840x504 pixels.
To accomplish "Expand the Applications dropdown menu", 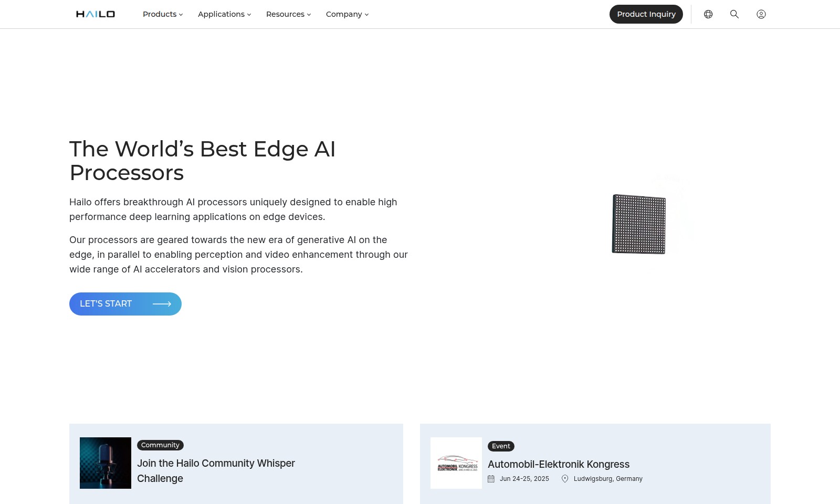I will (x=224, y=14).
